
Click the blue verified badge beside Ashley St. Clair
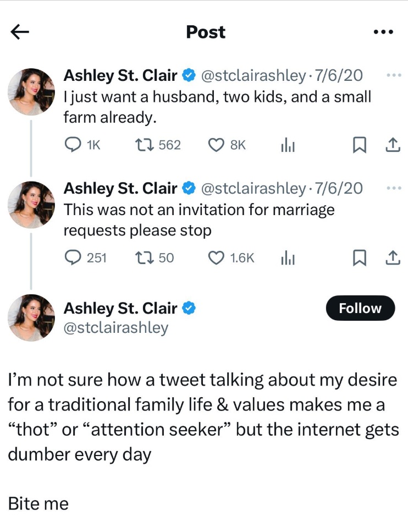189,309
